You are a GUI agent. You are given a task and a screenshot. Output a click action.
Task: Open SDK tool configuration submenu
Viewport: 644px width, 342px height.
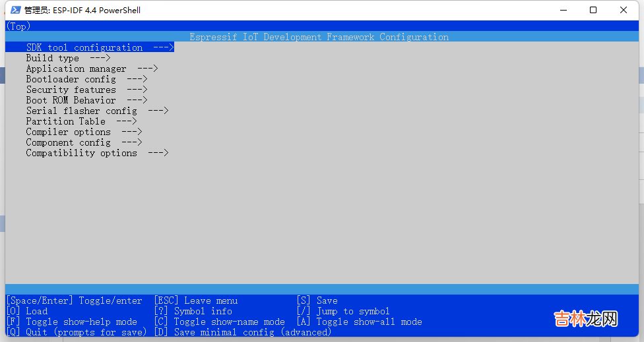[84, 47]
